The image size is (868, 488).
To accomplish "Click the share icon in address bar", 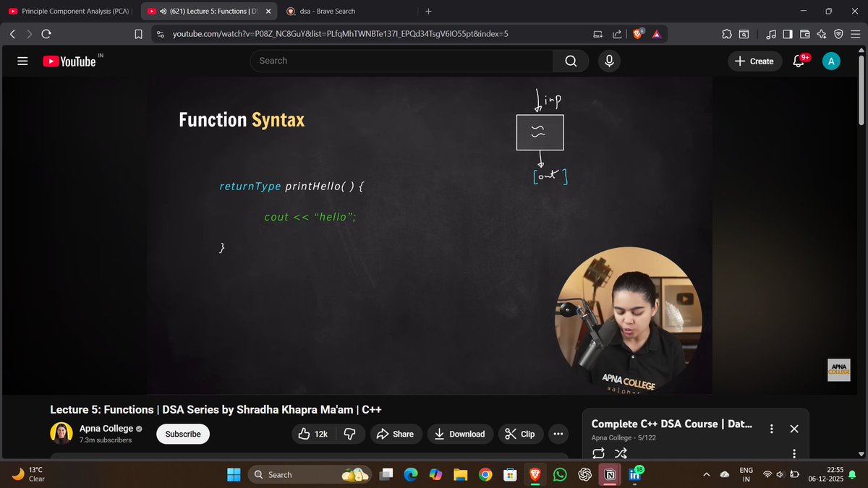I will point(617,33).
